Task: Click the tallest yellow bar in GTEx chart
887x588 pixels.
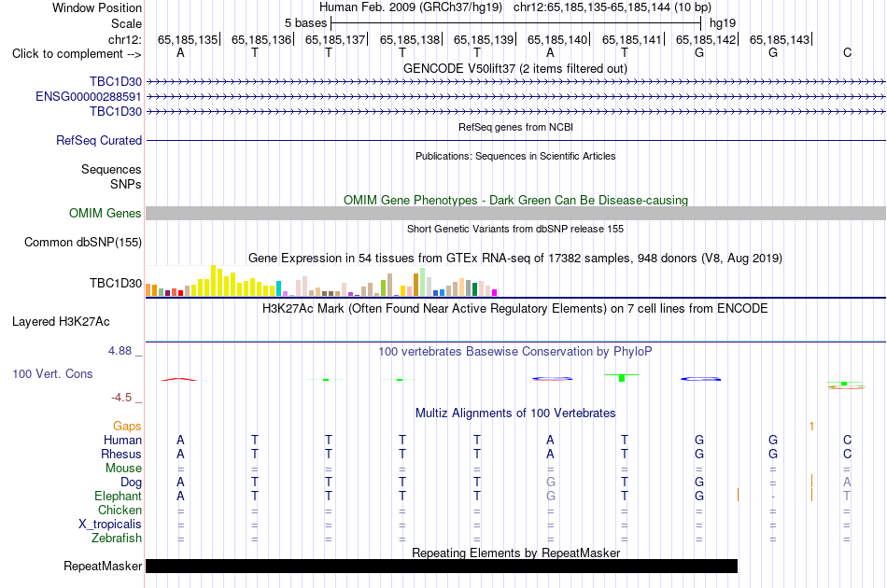Action: (213, 280)
